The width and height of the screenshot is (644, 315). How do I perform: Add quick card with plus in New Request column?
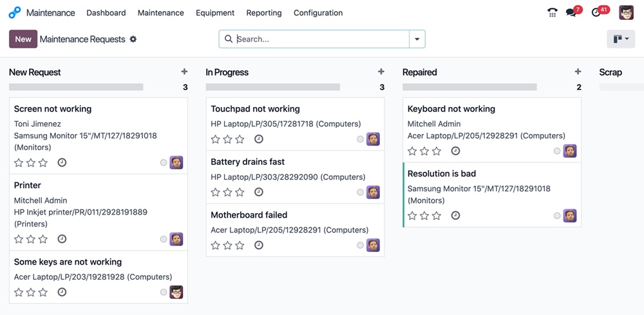tap(184, 72)
